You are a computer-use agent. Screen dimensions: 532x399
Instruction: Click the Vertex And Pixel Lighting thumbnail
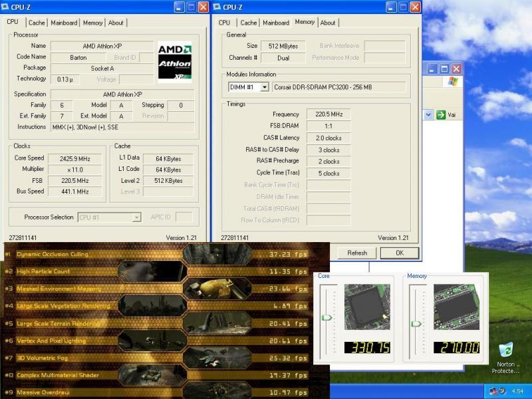(x=152, y=340)
